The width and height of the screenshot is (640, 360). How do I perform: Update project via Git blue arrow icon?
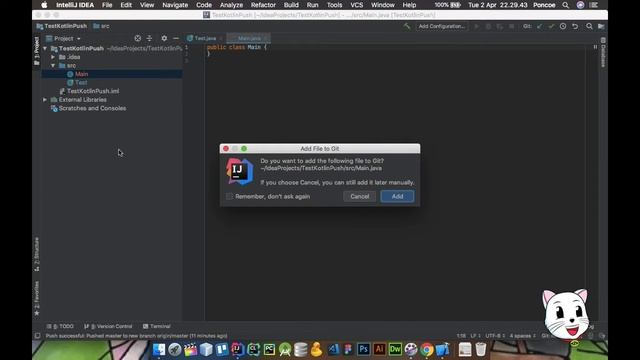540,26
